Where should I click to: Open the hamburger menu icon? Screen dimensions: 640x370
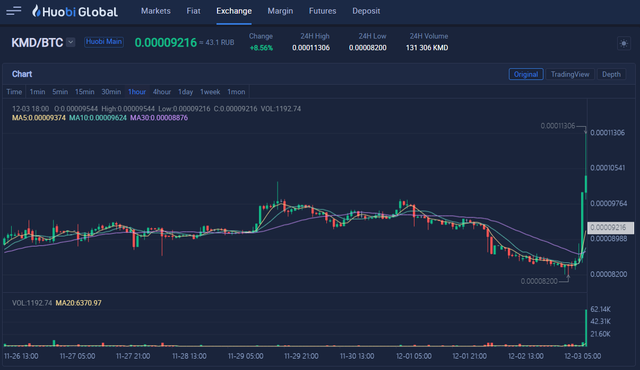pos(13,11)
